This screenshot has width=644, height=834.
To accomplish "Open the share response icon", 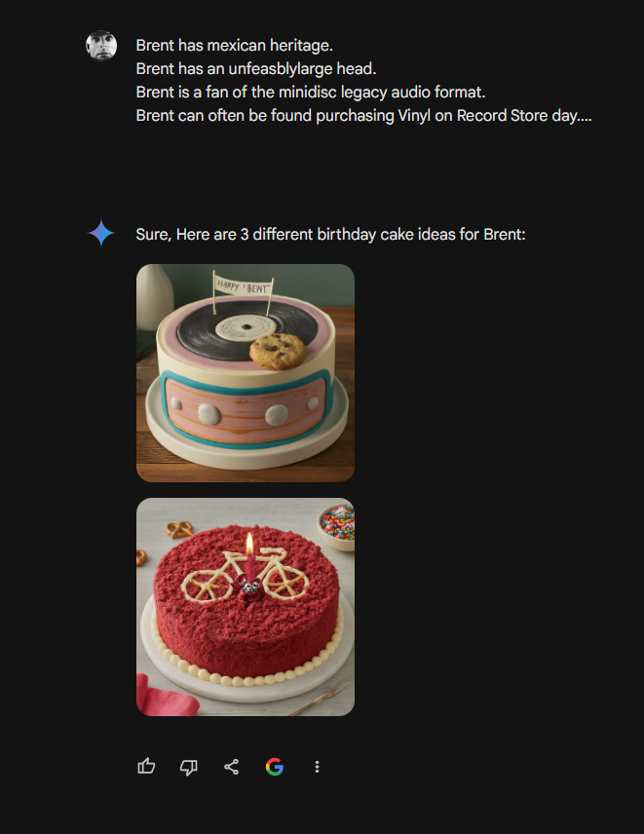I will coord(231,767).
